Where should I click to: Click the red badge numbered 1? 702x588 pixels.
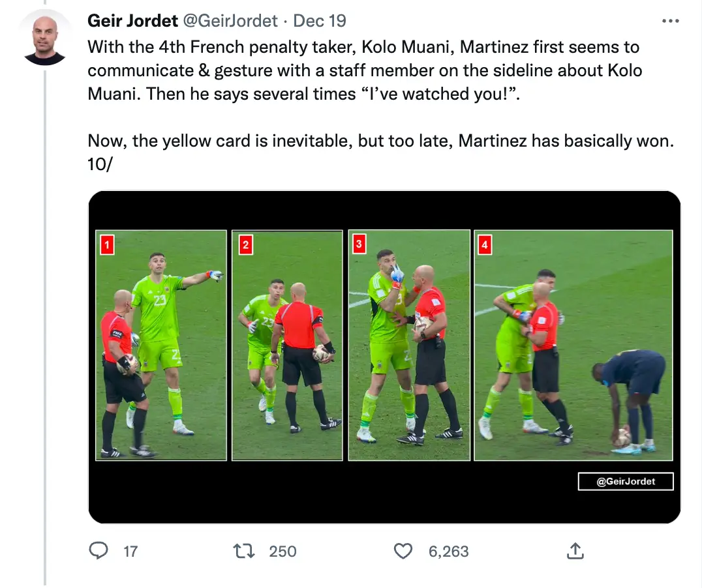(x=107, y=244)
